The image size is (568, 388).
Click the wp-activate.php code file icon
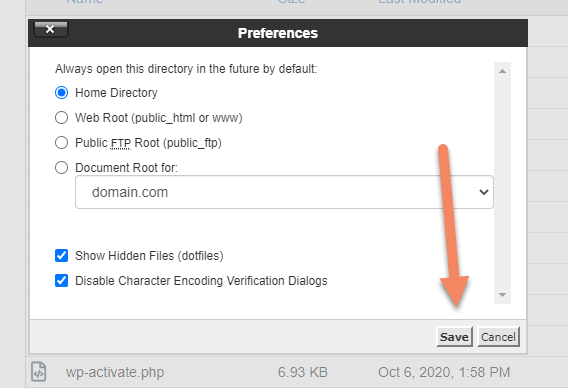point(38,372)
